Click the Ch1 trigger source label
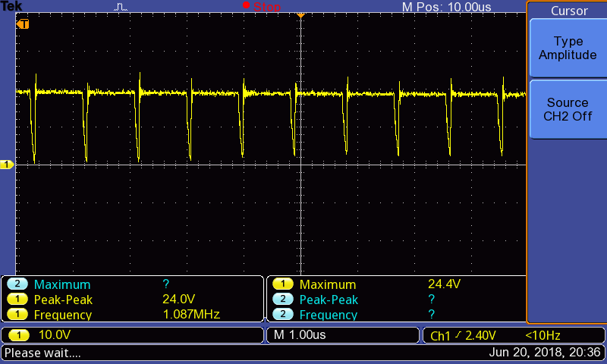The image size is (607, 364). pos(440,336)
